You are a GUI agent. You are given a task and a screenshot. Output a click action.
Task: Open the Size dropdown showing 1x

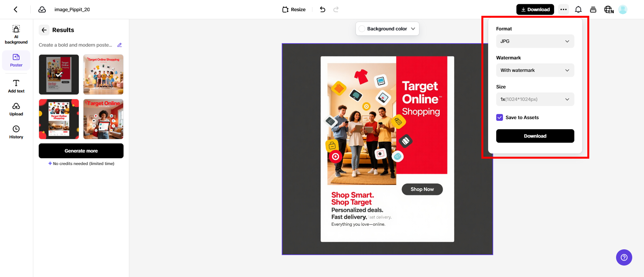(535, 99)
